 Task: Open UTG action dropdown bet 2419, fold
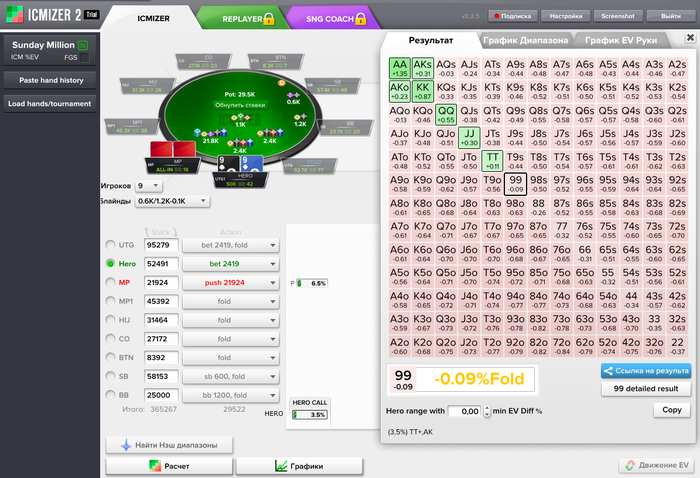(231, 245)
